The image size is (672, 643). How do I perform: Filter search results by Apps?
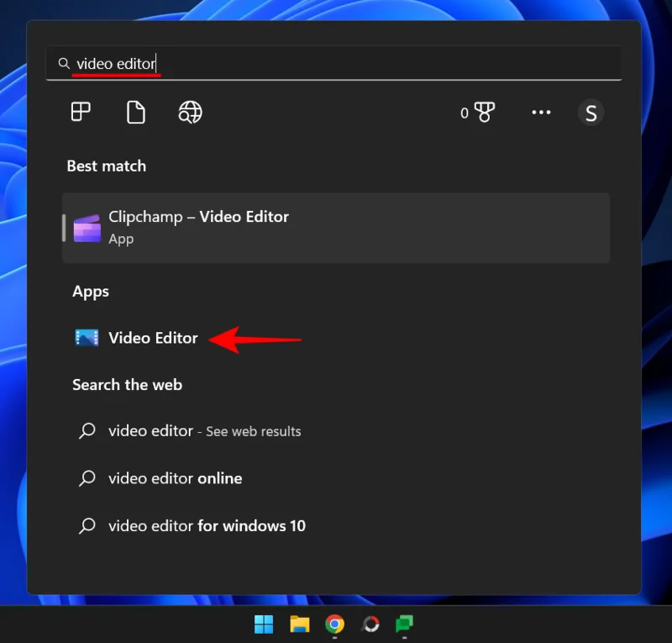click(79, 112)
